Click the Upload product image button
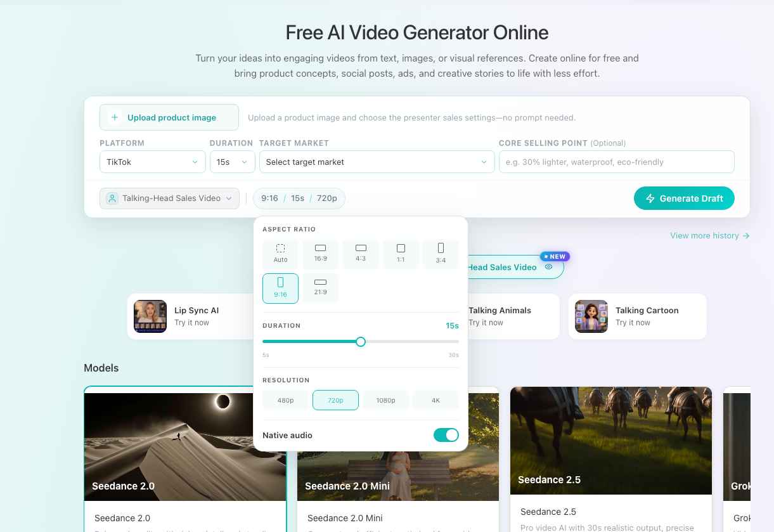Viewport: 774px width, 532px height. 169,117
